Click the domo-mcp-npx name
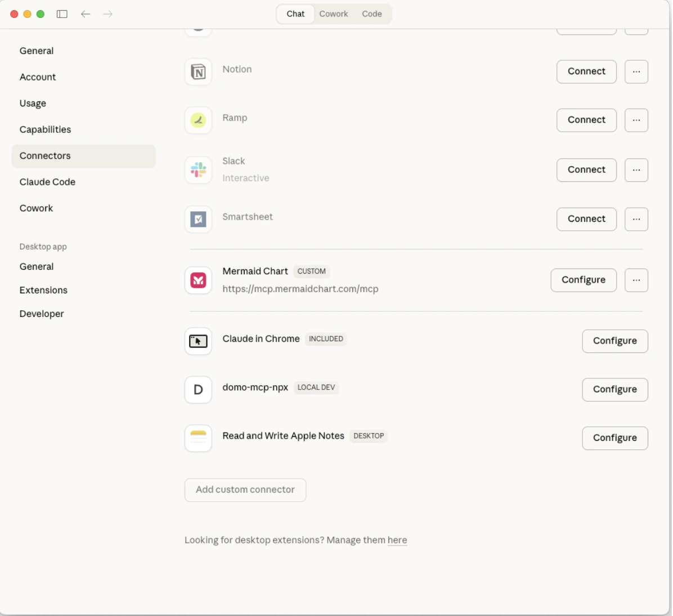The width and height of the screenshot is (673, 616). point(255,387)
